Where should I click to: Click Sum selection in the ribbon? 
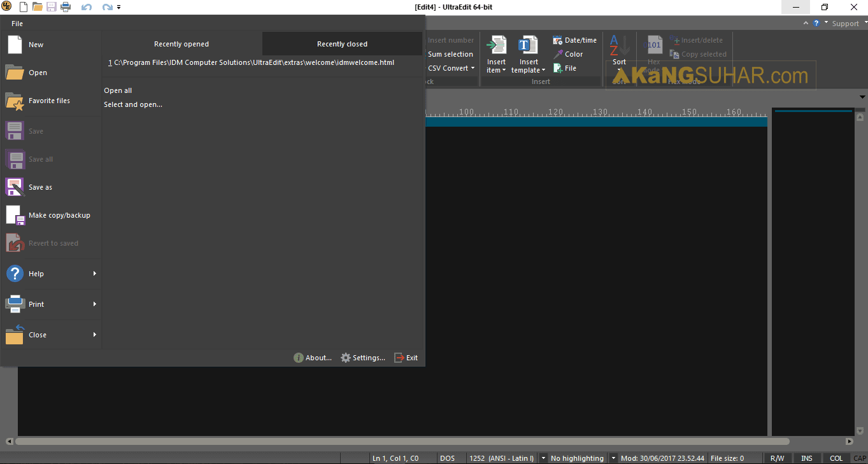(x=450, y=54)
